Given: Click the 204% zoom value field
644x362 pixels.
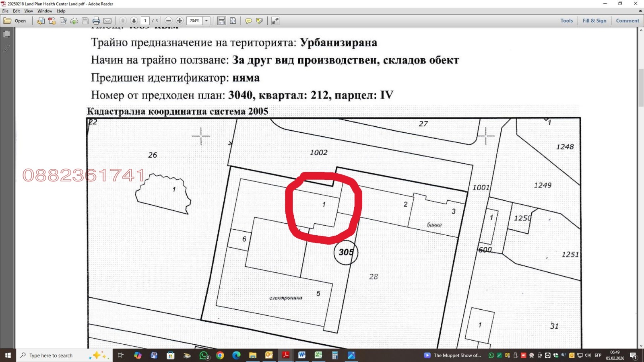Looking at the screenshot, I should coord(195,21).
